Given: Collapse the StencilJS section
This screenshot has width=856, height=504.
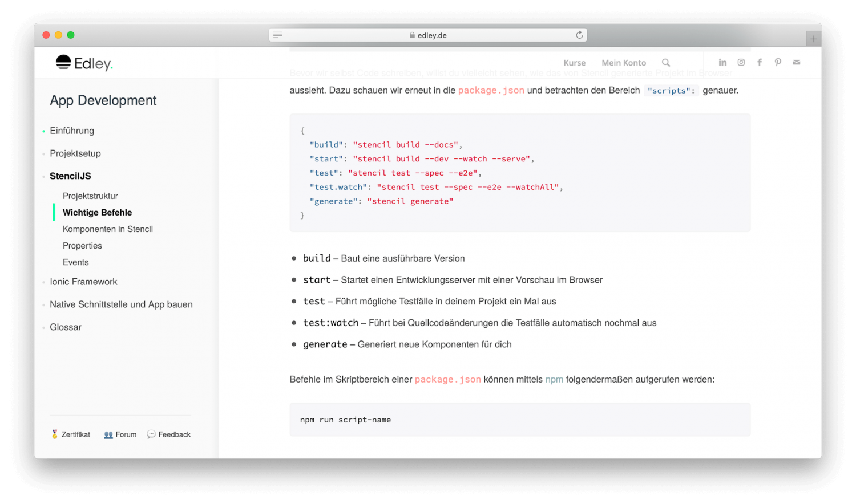Looking at the screenshot, I should tap(70, 176).
